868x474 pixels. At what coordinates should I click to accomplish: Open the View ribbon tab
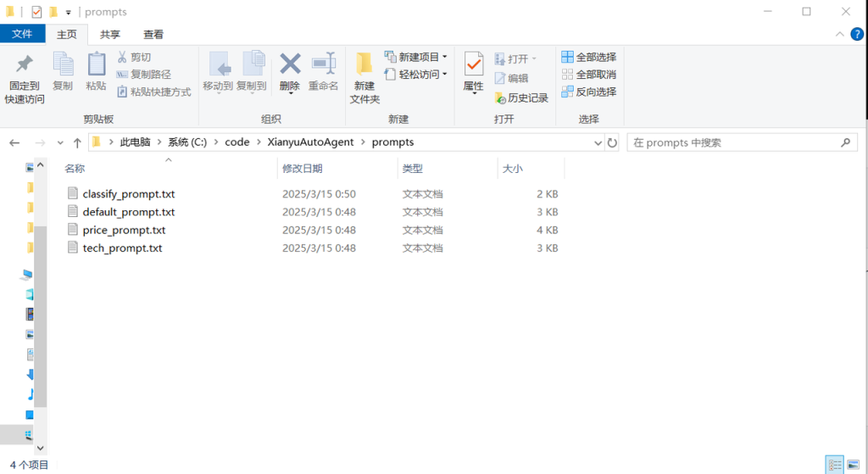[x=153, y=35]
